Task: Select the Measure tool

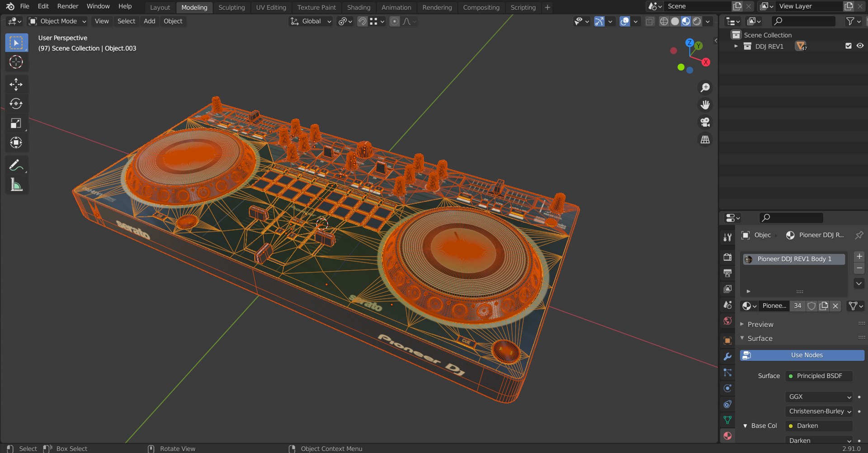Action: point(16,185)
